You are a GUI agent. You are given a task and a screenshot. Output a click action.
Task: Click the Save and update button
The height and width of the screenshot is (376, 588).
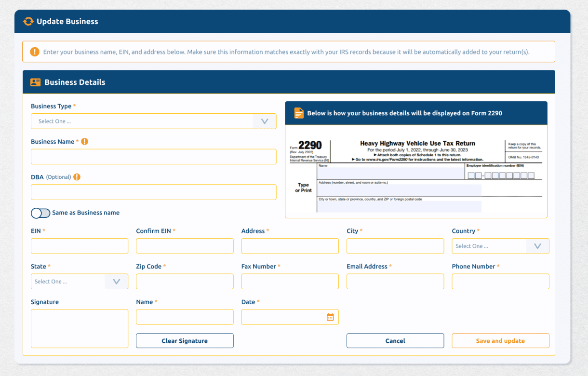(x=500, y=341)
